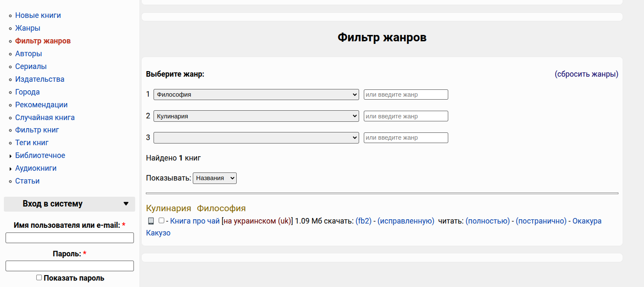The height and width of the screenshot is (287, 644).
Task: Read the book постранично
Action: point(541,221)
